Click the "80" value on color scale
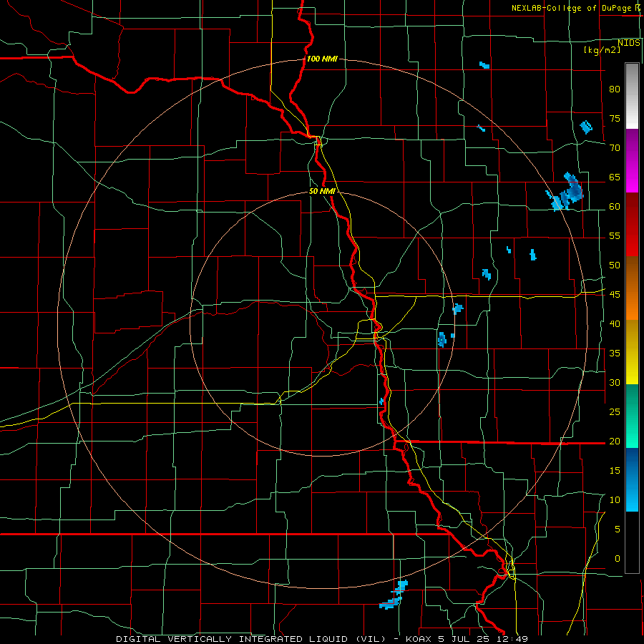Image resolution: width=644 pixels, height=644 pixels. click(615, 89)
